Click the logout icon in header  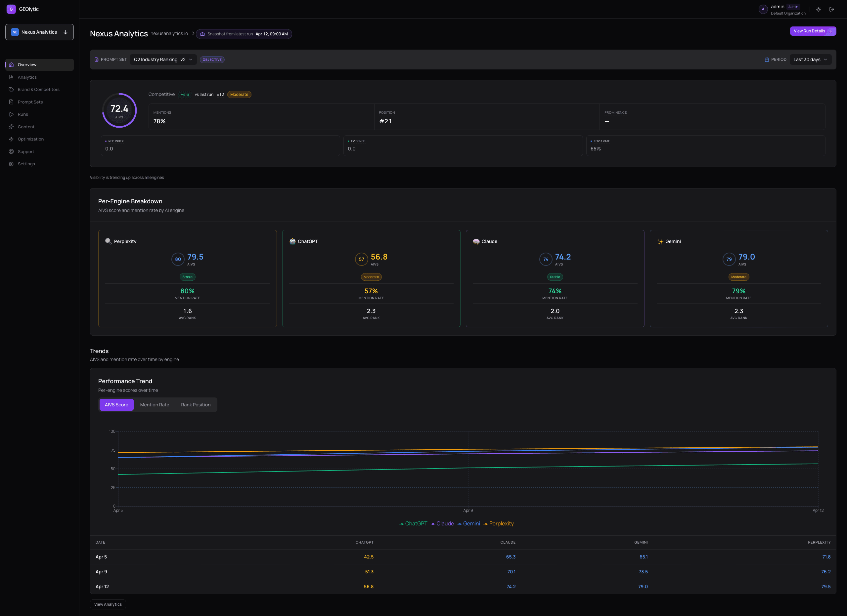(x=832, y=9)
